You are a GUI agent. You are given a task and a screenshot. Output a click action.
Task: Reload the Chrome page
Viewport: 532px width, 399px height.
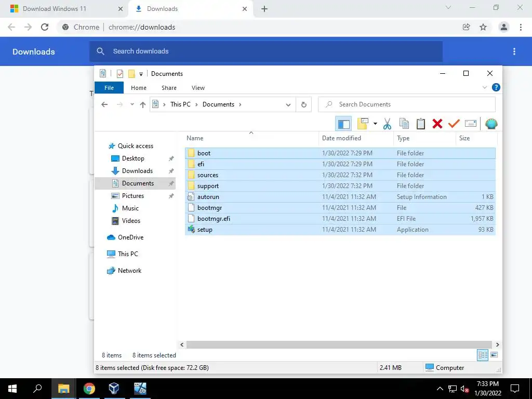[x=45, y=27]
